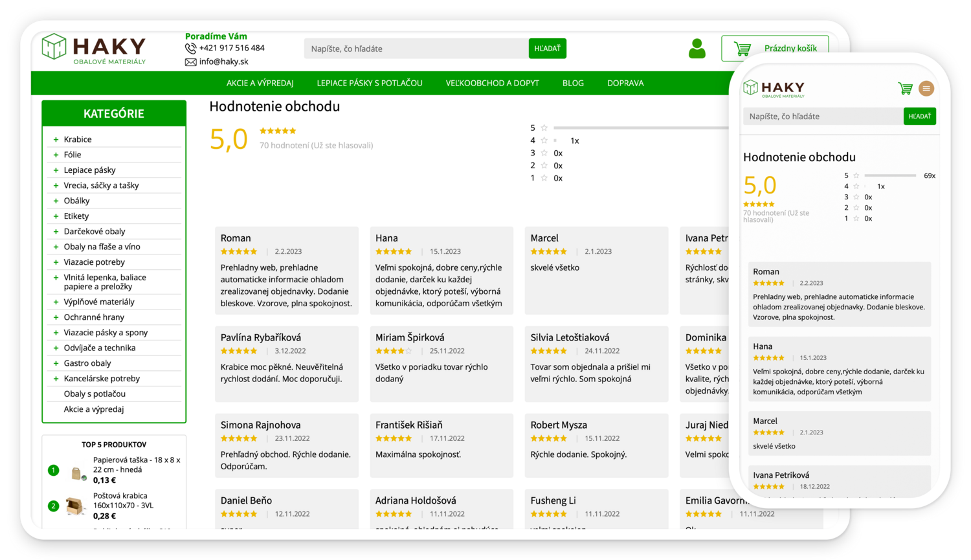Expand the Darčekové obaly category
This screenshot has width=971, height=560.
click(x=56, y=231)
